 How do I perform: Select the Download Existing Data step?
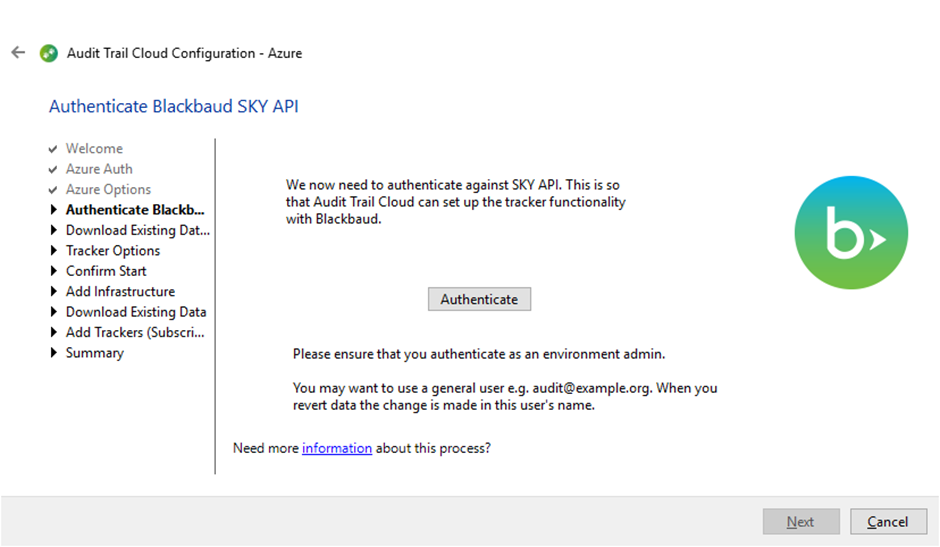[136, 312]
